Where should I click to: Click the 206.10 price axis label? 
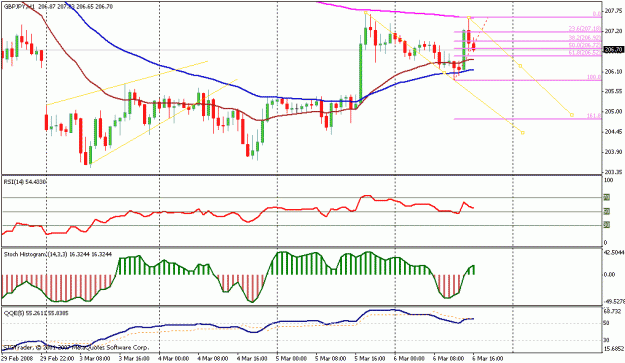(613, 71)
